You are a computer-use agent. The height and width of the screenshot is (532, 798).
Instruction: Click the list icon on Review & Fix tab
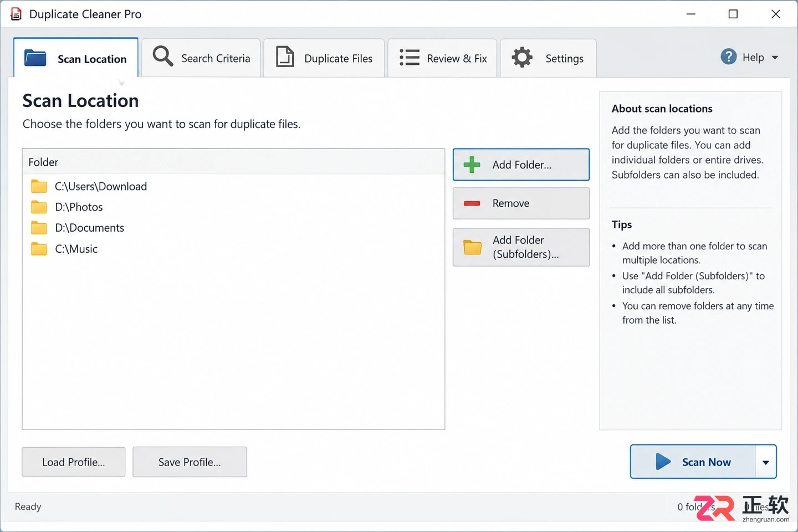point(410,58)
